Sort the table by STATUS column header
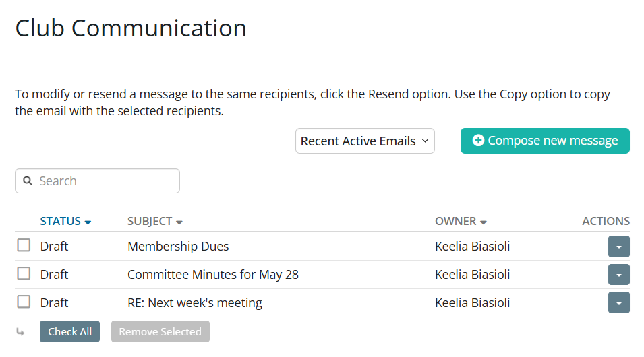 coord(60,221)
